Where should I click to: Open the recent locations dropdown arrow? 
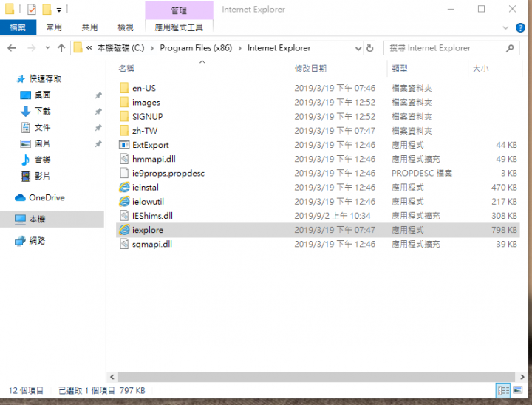click(47, 48)
